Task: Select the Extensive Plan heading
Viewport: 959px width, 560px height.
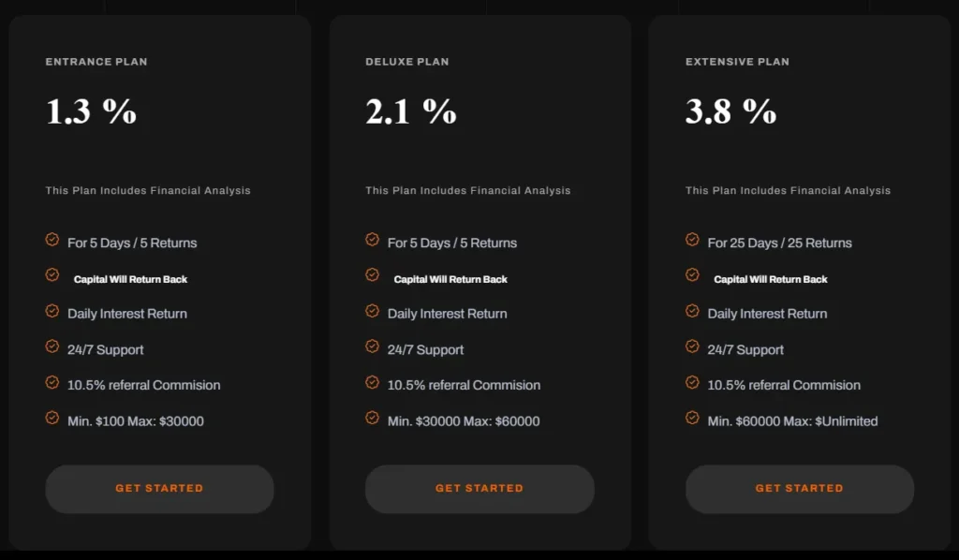Action: [x=737, y=62]
